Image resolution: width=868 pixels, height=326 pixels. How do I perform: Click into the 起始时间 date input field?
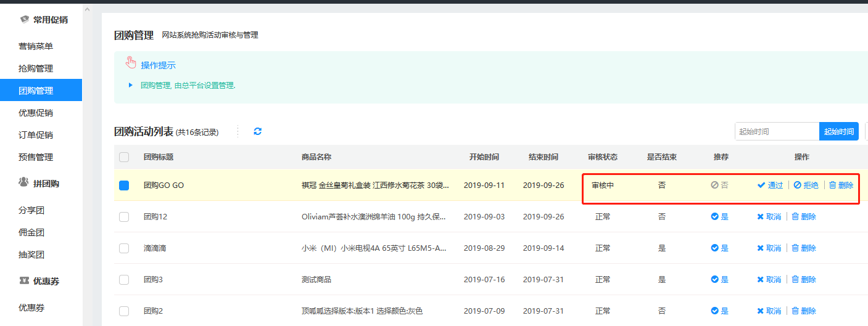[776, 131]
